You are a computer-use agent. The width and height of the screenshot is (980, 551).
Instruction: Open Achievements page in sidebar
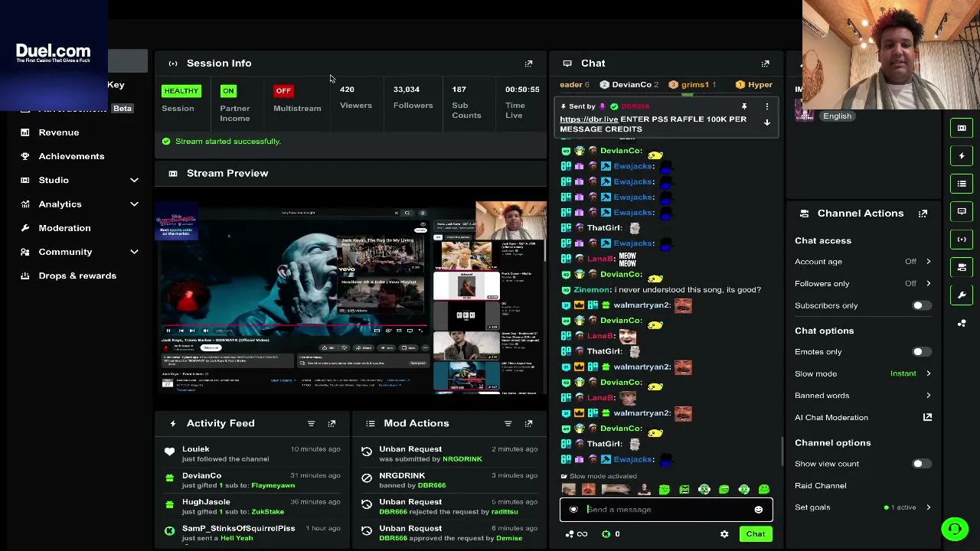tap(71, 156)
